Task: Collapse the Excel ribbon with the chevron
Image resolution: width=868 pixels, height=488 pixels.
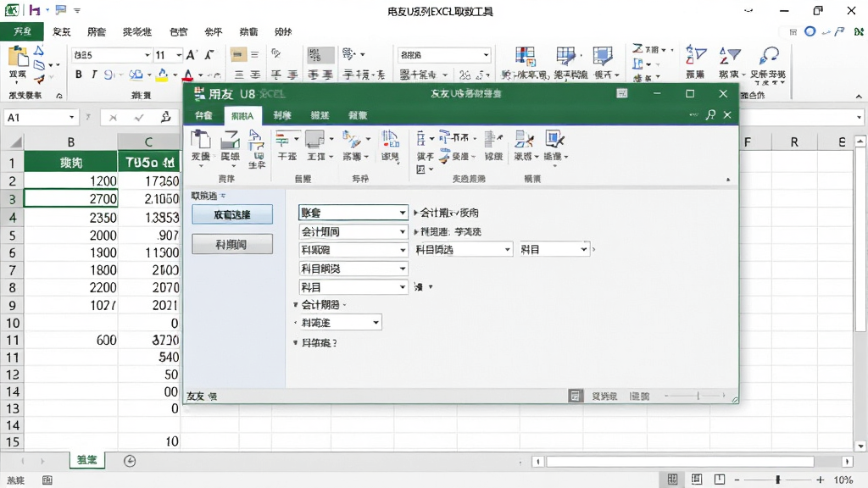Action: (859, 97)
